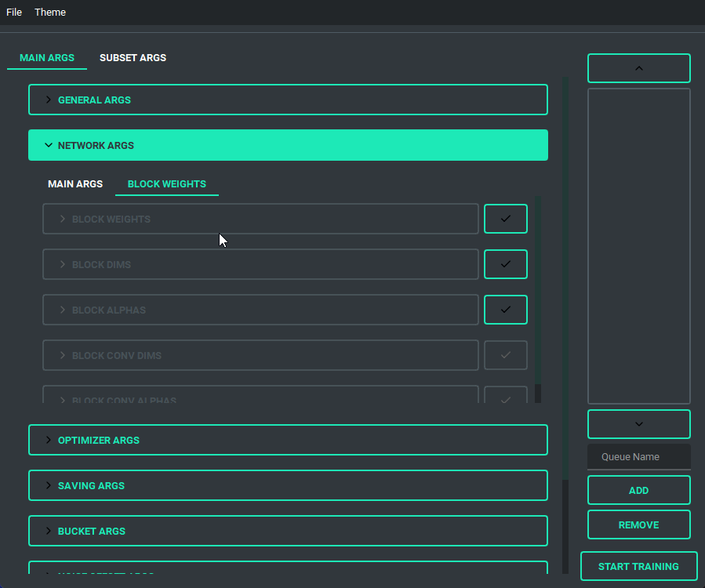The width and height of the screenshot is (705, 588).
Task: Toggle the checkmark beside BLOCK ALPHAS
Action: pos(505,310)
